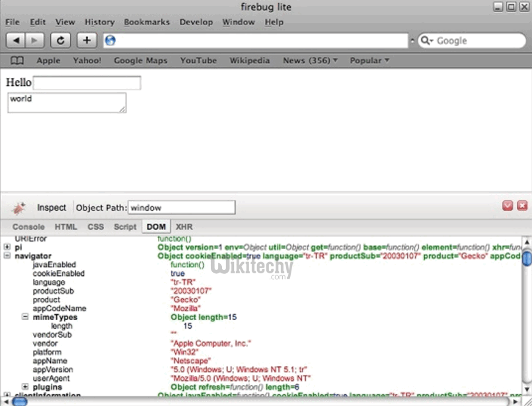Collapse the navigator tree node

tap(7, 255)
